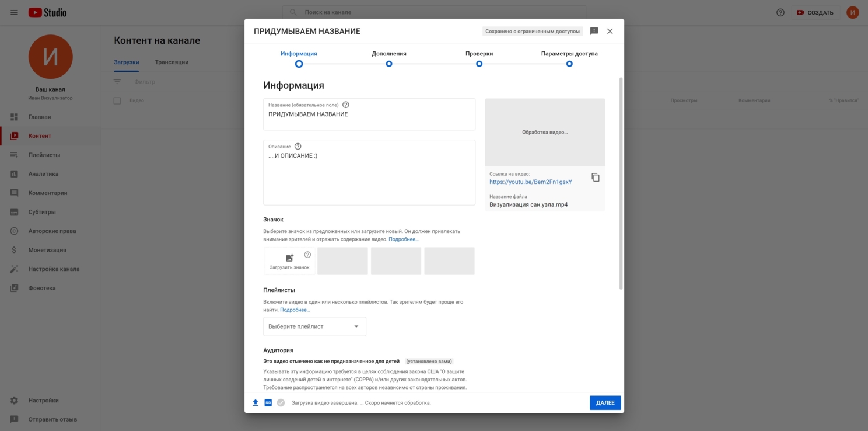Close the video upload dialog
Viewport: 868px width, 431px height.
point(610,31)
